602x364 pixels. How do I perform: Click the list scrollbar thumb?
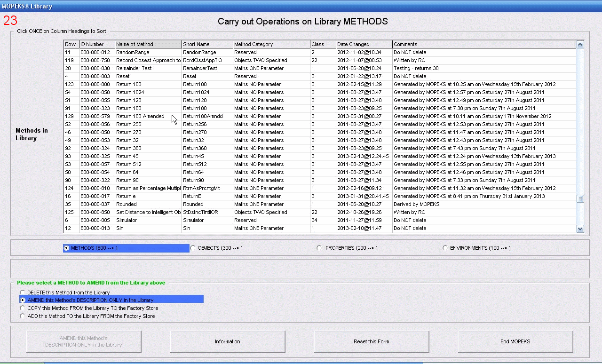[x=580, y=198]
